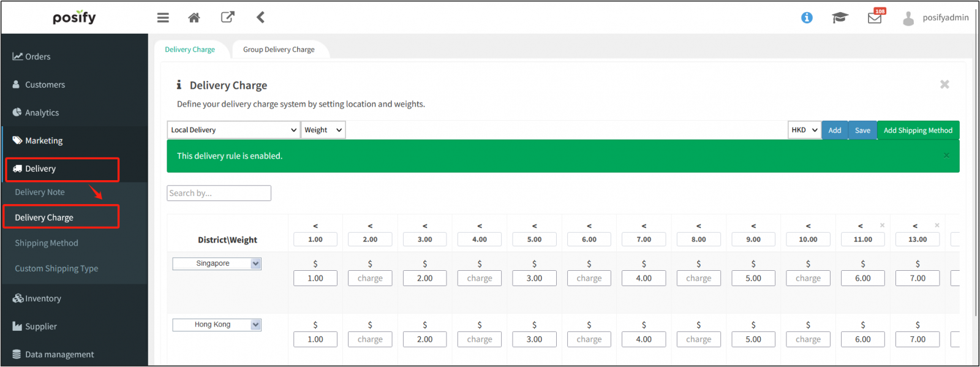Click the Add Shipping Method button
Screen dimensions: 980x367
[918, 131]
